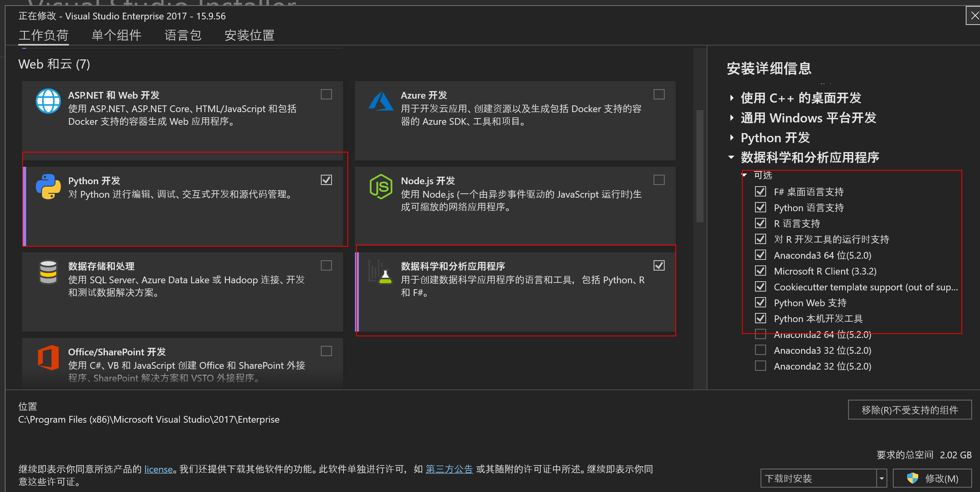Click the Azure logo icon
Viewport: 980px width, 492px height.
[x=381, y=101]
